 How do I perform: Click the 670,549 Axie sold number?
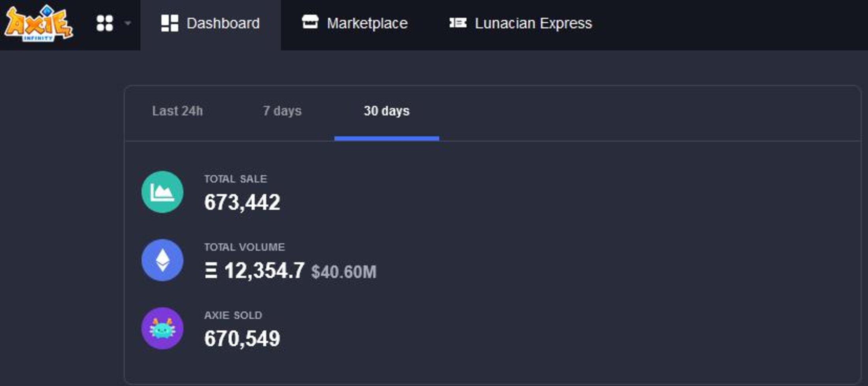[242, 339]
